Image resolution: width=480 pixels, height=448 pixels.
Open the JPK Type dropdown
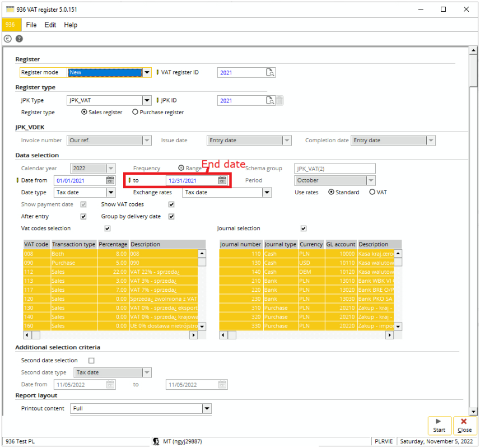(147, 101)
